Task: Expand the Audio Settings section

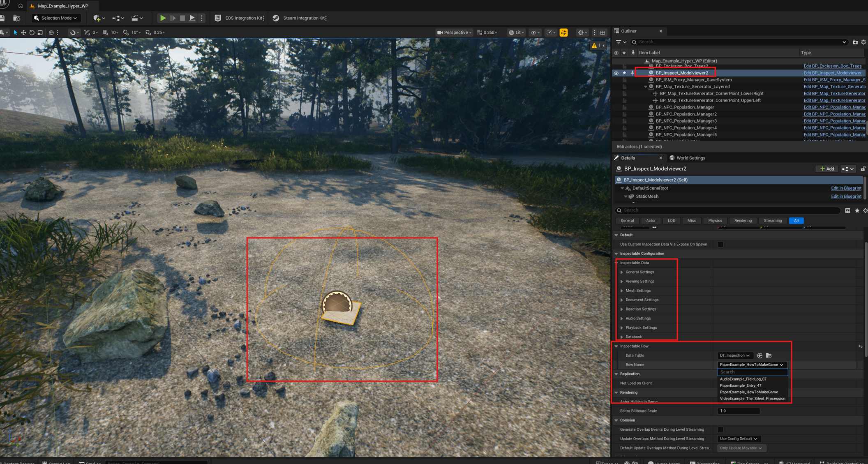Action: tap(622, 319)
